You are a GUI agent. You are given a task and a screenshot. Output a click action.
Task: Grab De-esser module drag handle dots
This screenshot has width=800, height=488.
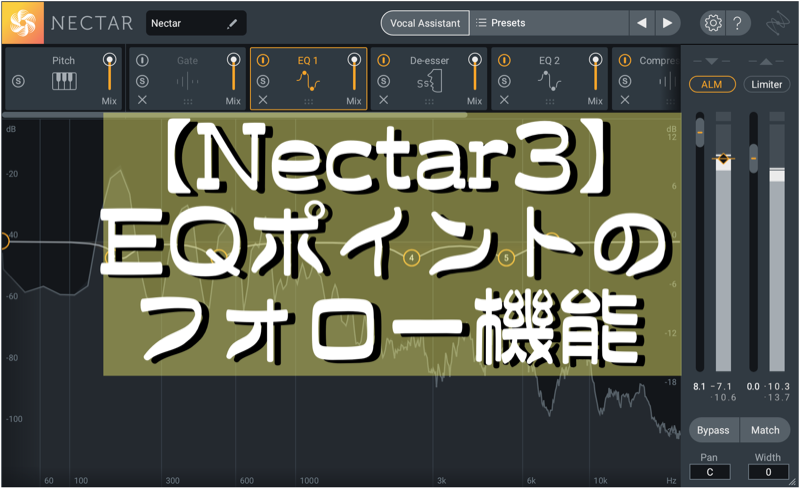pos(429,102)
